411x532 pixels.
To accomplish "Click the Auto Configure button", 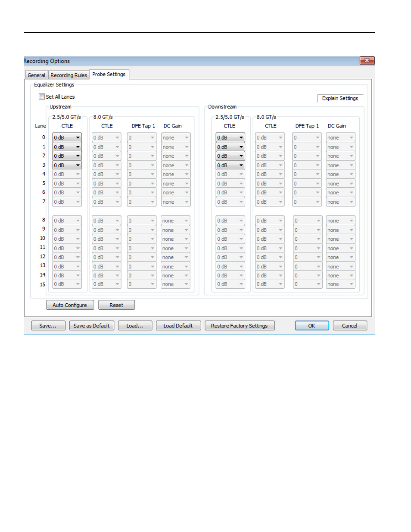I will 70,305.
